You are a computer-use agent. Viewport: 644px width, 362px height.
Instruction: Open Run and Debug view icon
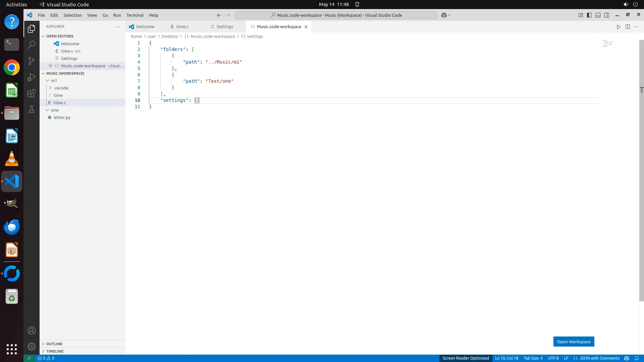pyautogui.click(x=31, y=77)
